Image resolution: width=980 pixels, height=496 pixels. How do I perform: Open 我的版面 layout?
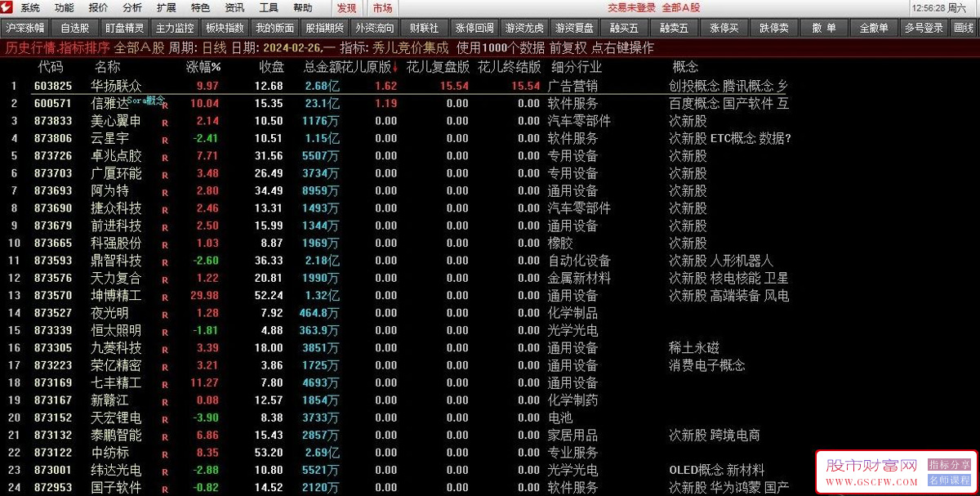click(x=274, y=28)
